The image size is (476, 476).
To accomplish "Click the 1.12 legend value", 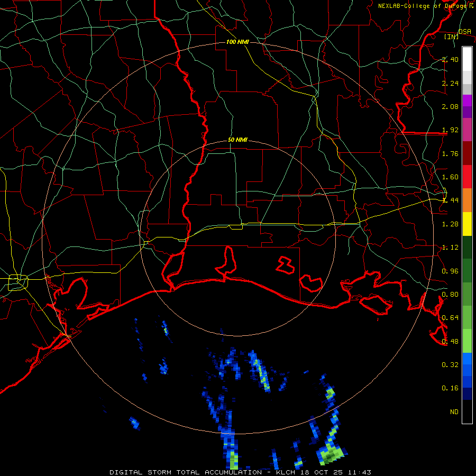I will pos(450,248).
